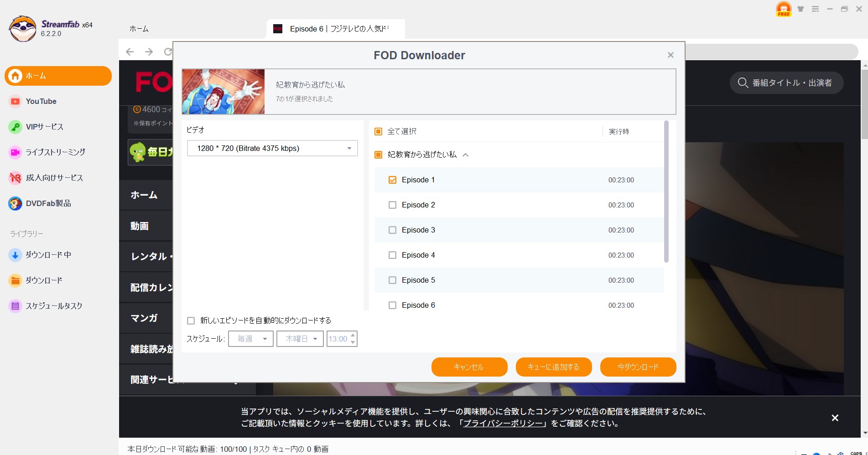Open the hamburger menu in title bar
Screen dimensions: 868x455
[815, 9]
